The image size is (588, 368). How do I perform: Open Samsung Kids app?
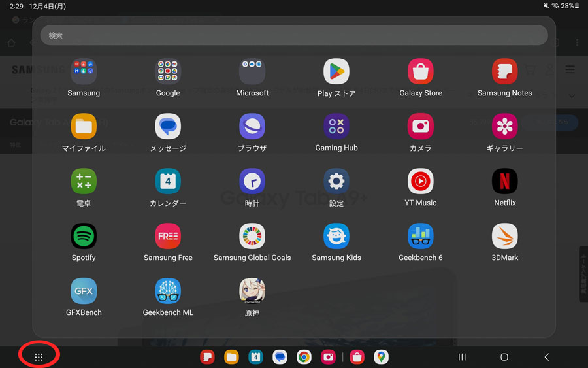click(x=336, y=237)
